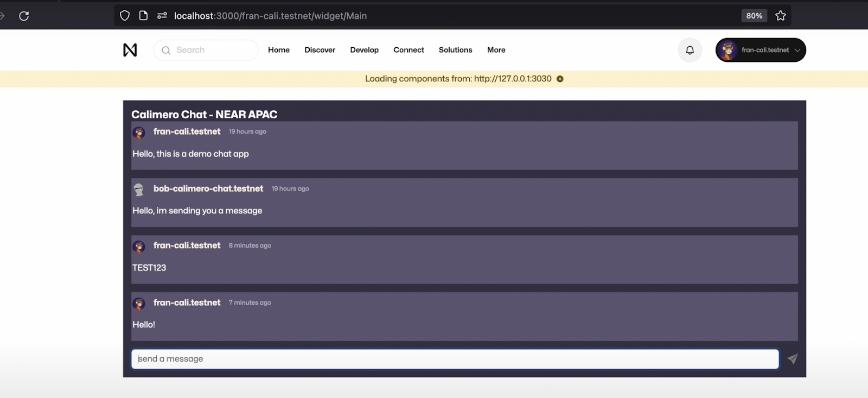Open the More menu

(496, 50)
